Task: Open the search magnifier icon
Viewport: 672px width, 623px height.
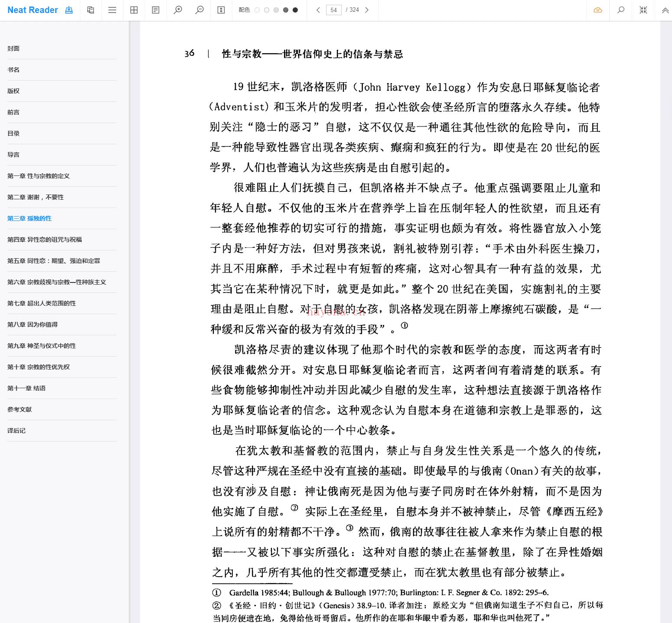Action: pyautogui.click(x=621, y=10)
